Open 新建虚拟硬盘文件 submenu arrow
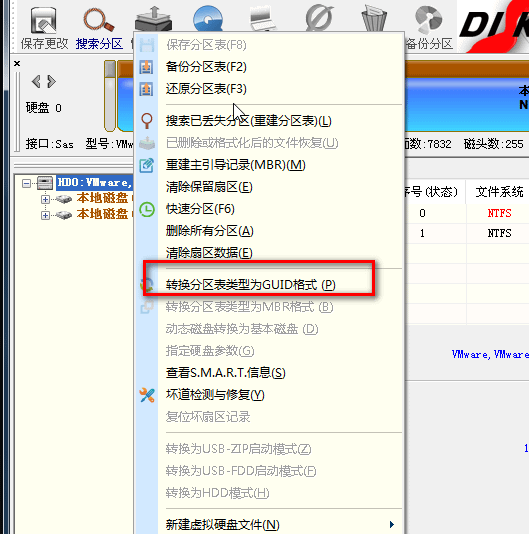This screenshot has height=534, width=529. 392,524
